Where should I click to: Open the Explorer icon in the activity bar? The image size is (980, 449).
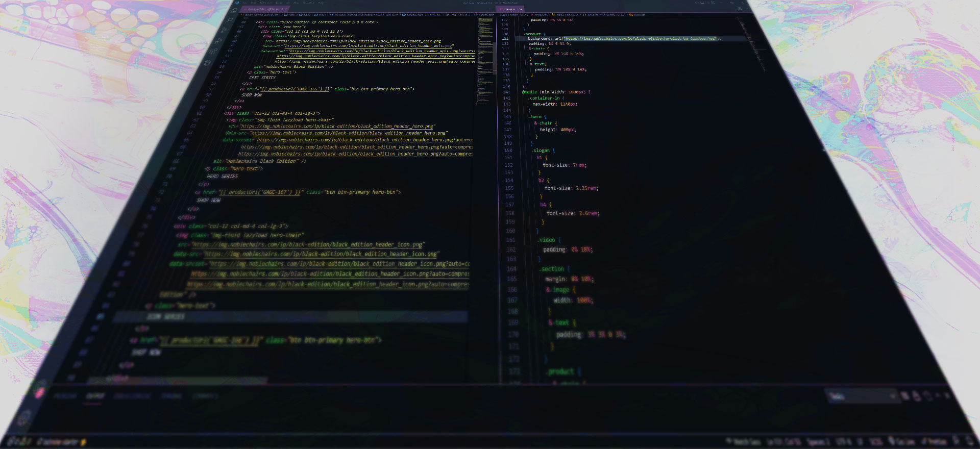click(x=234, y=10)
